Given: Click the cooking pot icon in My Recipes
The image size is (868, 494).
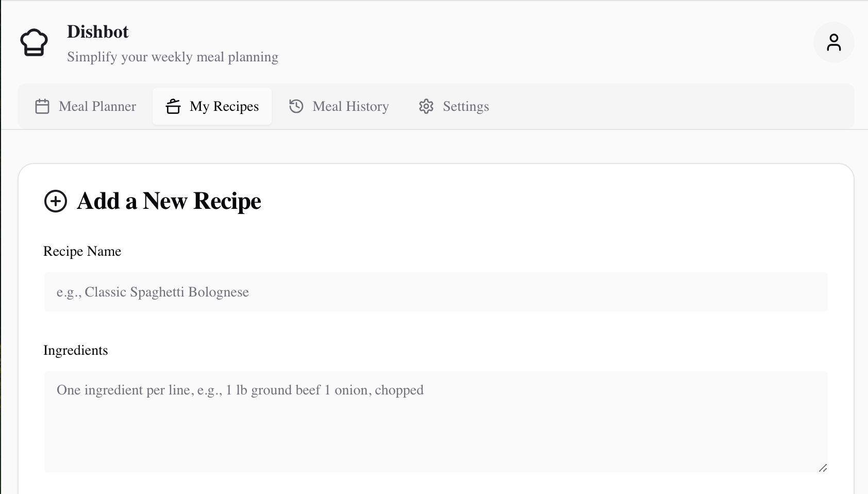Looking at the screenshot, I should point(174,106).
